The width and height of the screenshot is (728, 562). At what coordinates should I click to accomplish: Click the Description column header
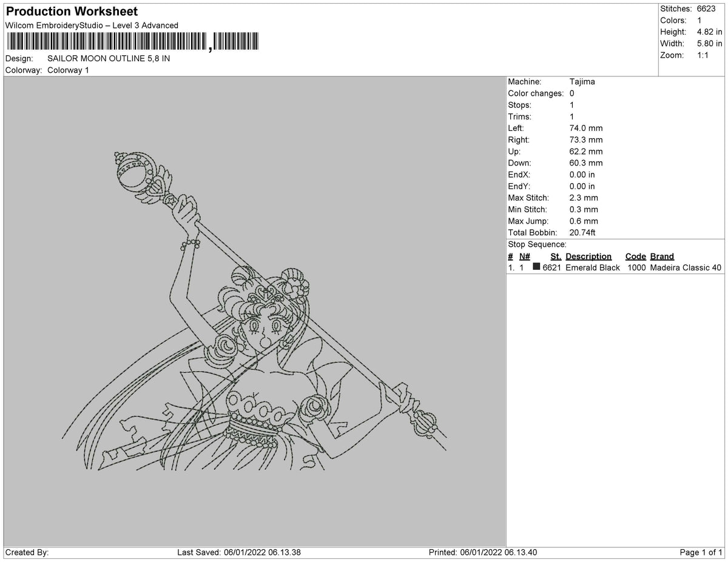(x=588, y=256)
